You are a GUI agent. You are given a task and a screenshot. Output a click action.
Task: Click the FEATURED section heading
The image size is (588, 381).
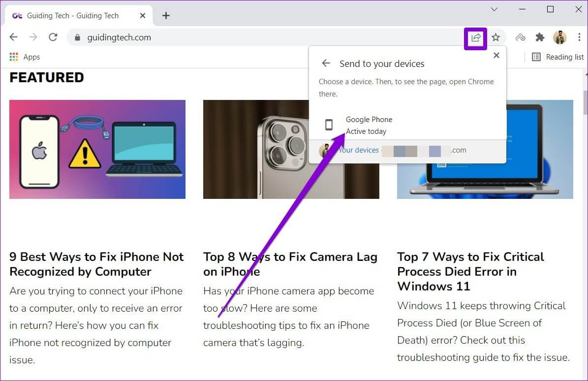pos(47,78)
